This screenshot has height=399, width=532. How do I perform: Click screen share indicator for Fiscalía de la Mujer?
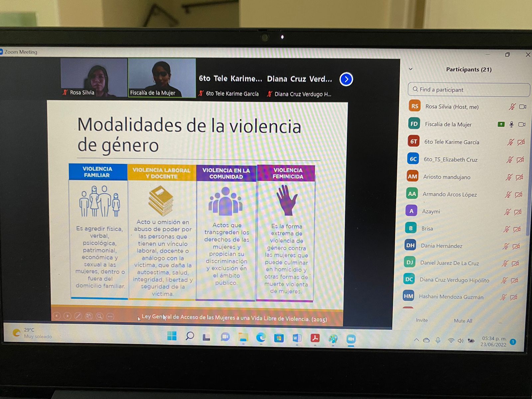(x=501, y=124)
